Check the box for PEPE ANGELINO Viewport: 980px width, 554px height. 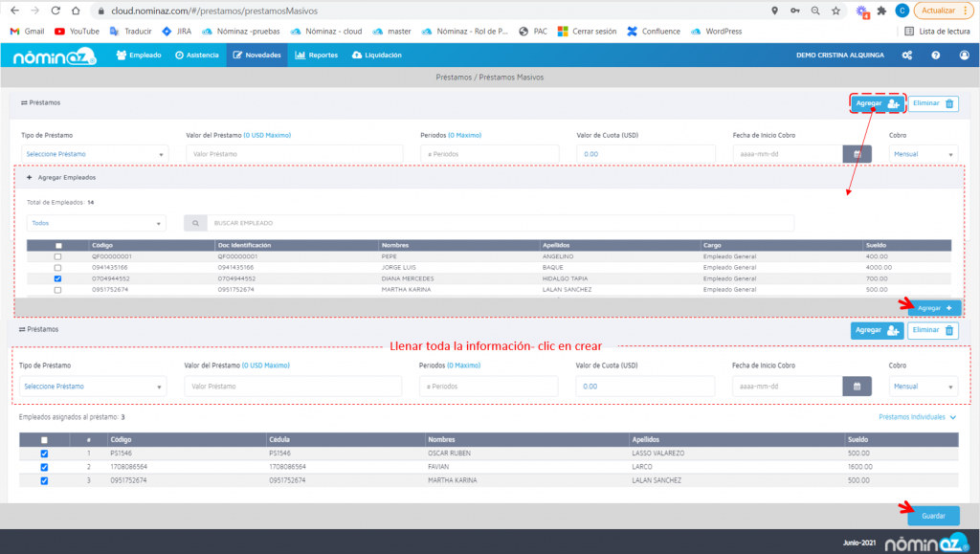(57, 256)
